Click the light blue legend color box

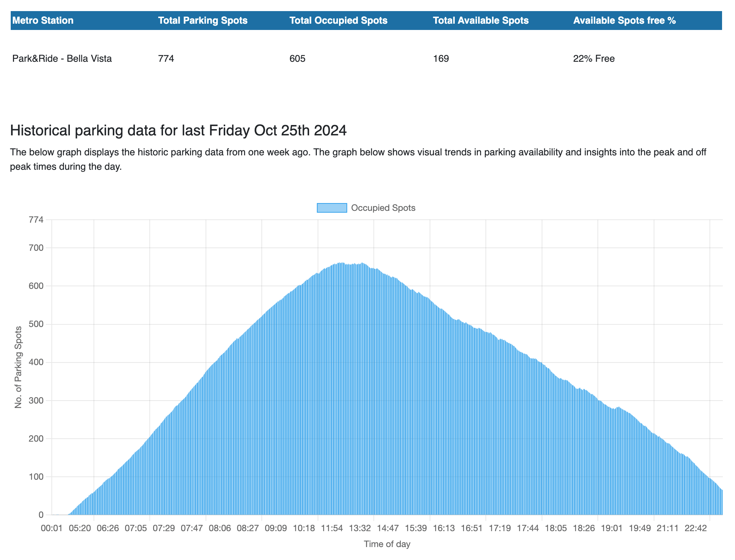(332, 208)
